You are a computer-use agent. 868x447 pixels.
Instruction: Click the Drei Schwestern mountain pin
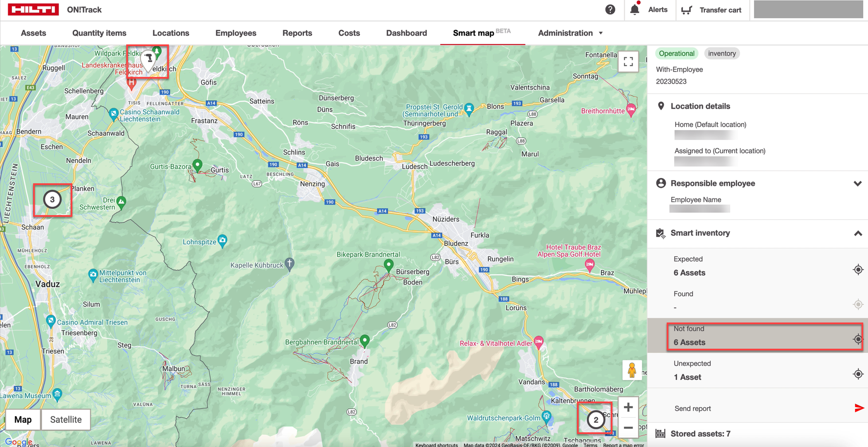click(x=121, y=202)
